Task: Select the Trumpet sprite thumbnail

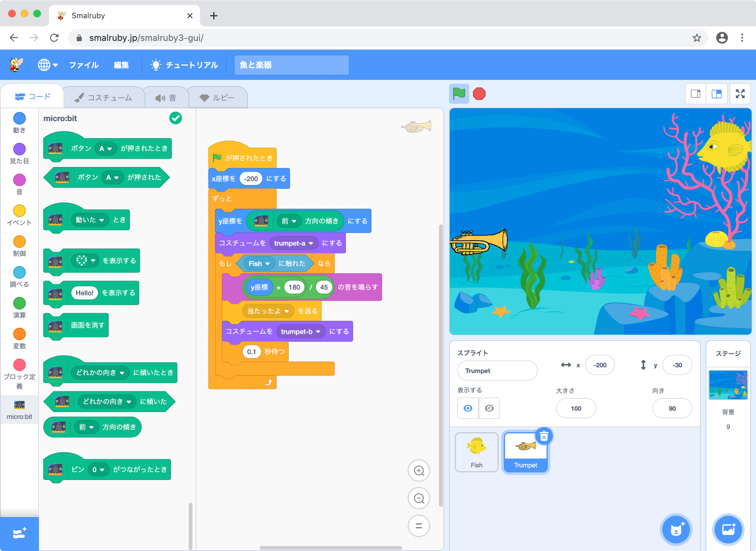Action: pos(525,452)
